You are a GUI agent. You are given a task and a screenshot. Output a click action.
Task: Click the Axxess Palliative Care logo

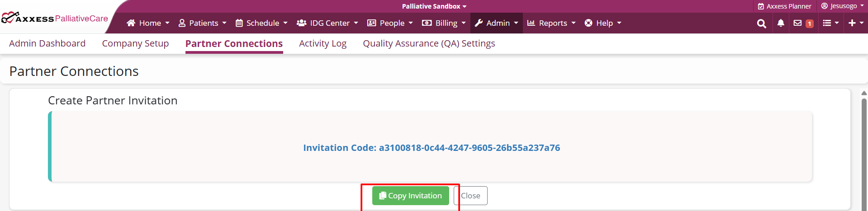pyautogui.click(x=55, y=19)
